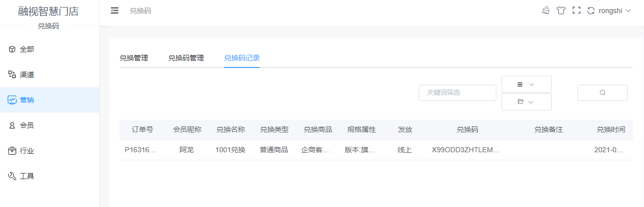Click the 规格属性 column header
Screen dimensions: 644x207
tap(362, 130)
